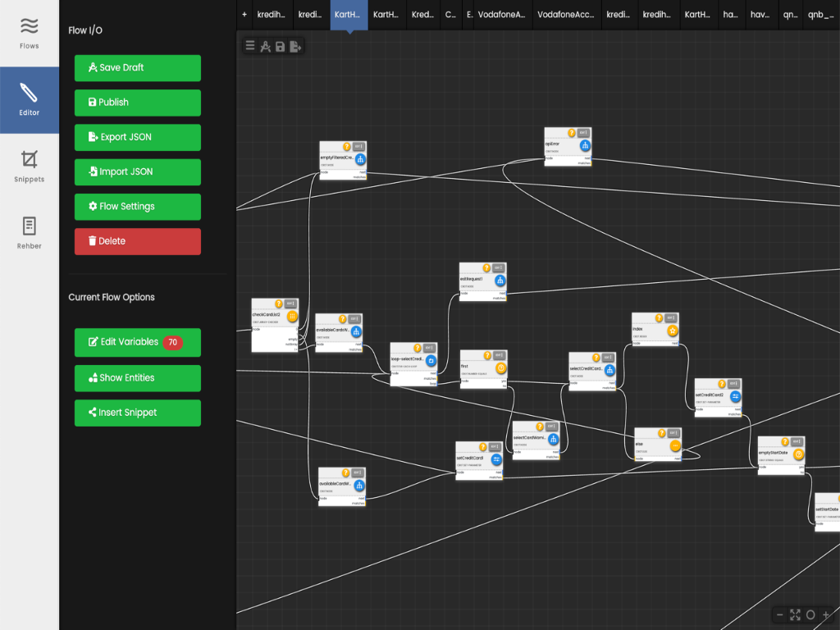The width and height of the screenshot is (840, 630).
Task: Click the export icon in canvas toolbar
Action: [x=295, y=47]
